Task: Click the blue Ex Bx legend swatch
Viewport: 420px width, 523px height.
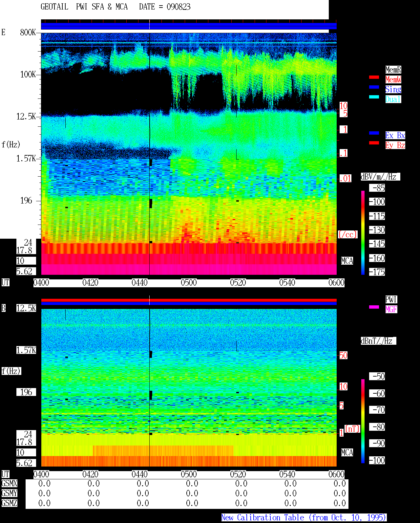Action: [x=374, y=133]
